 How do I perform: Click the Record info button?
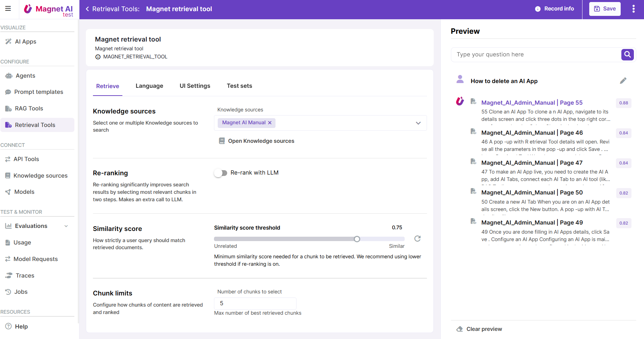554,9
